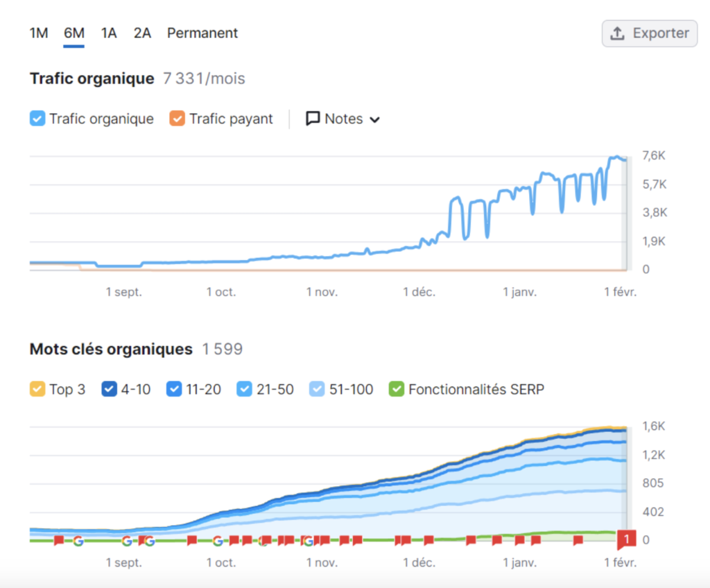Click the 805 keyword axis label
710x588 pixels.
653,483
